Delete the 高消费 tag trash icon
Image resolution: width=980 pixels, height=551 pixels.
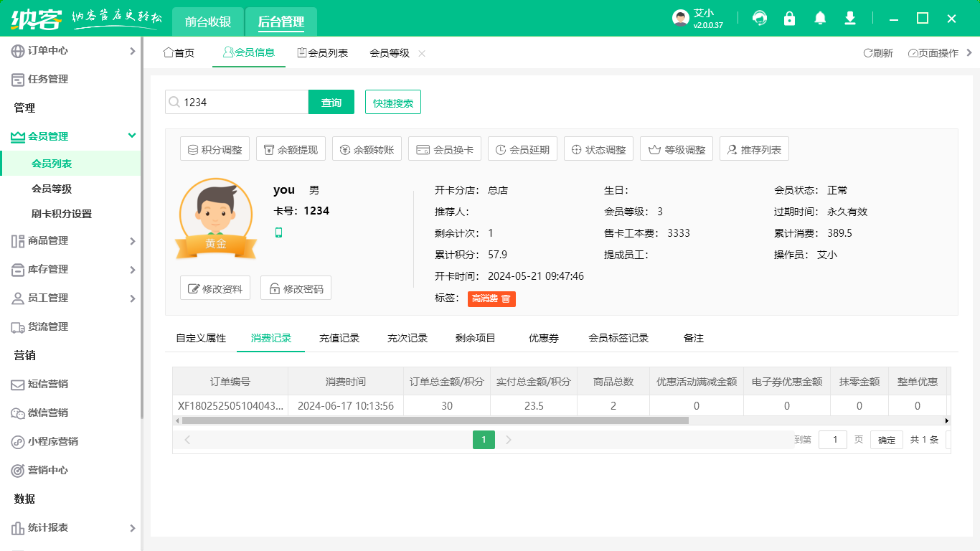(506, 298)
